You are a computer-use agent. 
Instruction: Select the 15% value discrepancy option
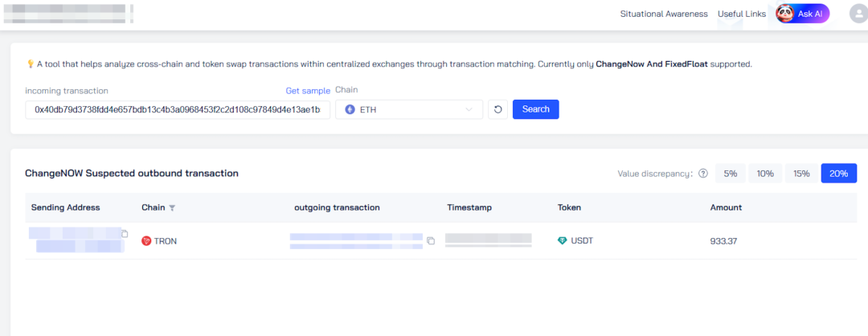pyautogui.click(x=801, y=174)
